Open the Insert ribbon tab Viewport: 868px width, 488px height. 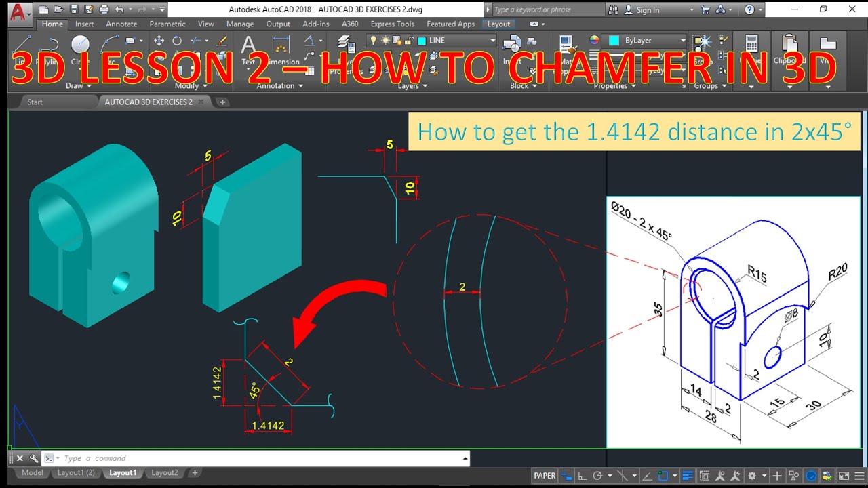point(85,24)
